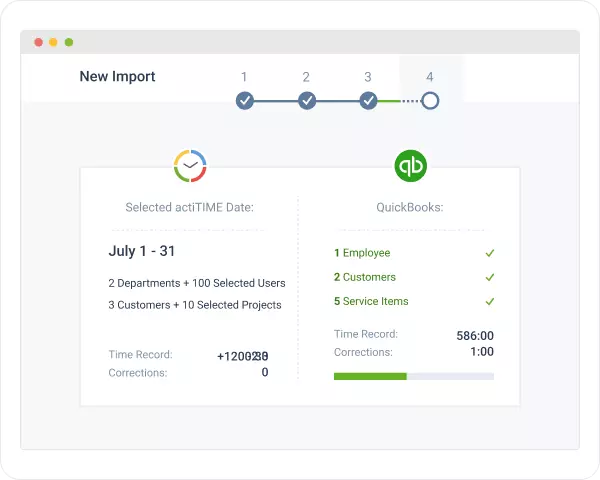Click the actiTIME Corrections value 0
The image size is (600, 480).
tap(265, 372)
